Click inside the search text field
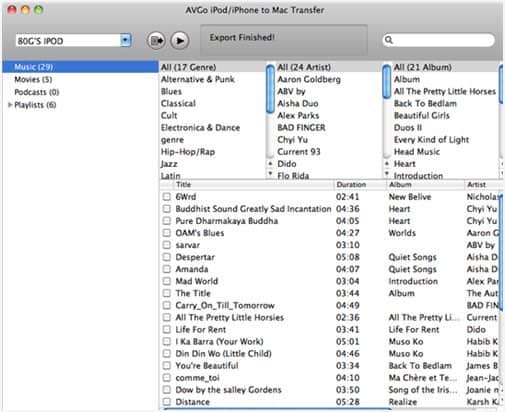The width and height of the screenshot is (505, 412). click(443, 40)
